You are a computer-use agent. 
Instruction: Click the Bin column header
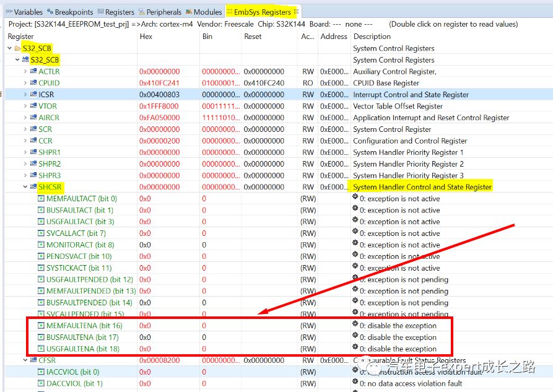(207, 37)
